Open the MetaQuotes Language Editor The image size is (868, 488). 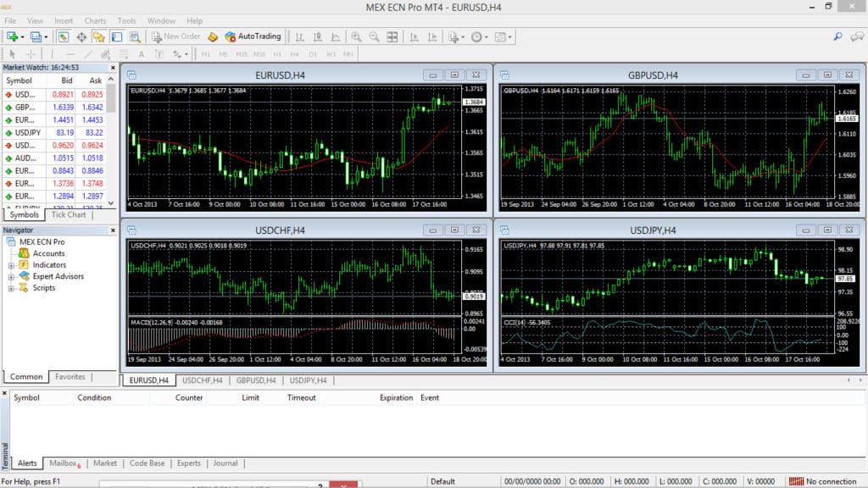(x=212, y=36)
